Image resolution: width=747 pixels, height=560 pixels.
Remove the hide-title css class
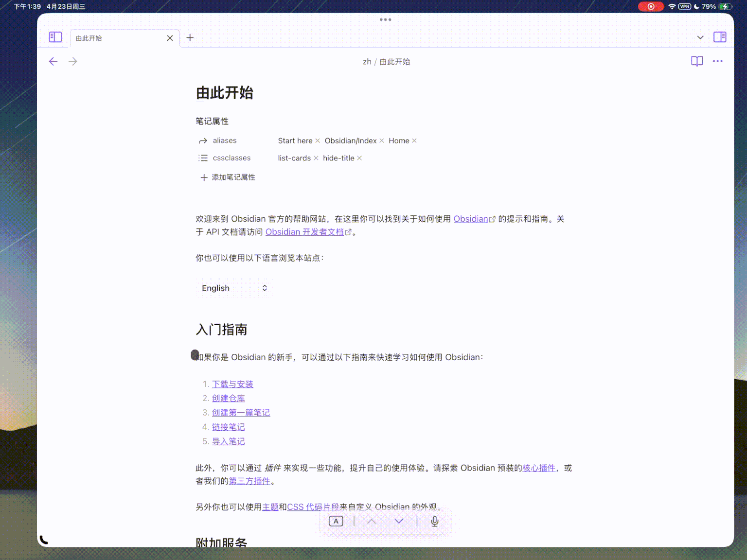click(359, 158)
